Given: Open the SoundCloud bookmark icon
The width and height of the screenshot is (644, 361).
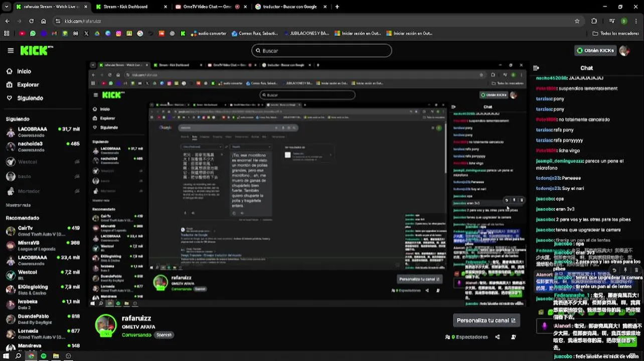Looking at the screenshot, I should tap(162, 34).
